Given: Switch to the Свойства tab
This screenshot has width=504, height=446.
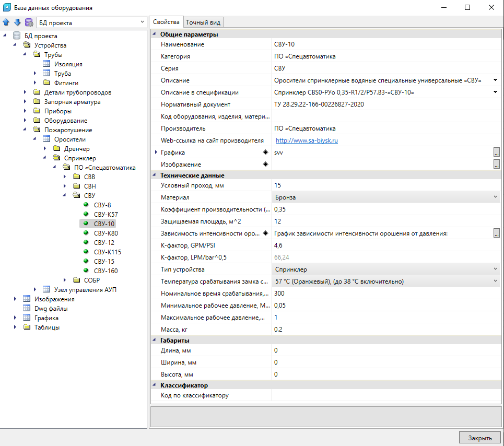Looking at the screenshot, I should tap(166, 22).
